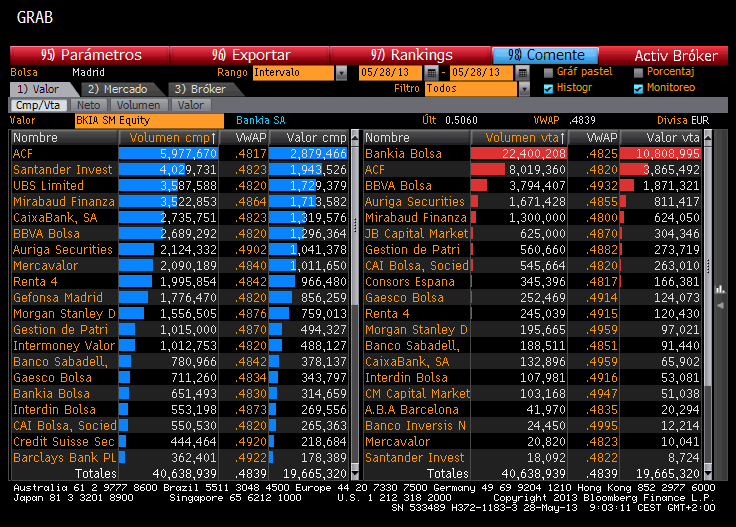
Task: Click the Valor cmp column header
Action: pos(308,138)
